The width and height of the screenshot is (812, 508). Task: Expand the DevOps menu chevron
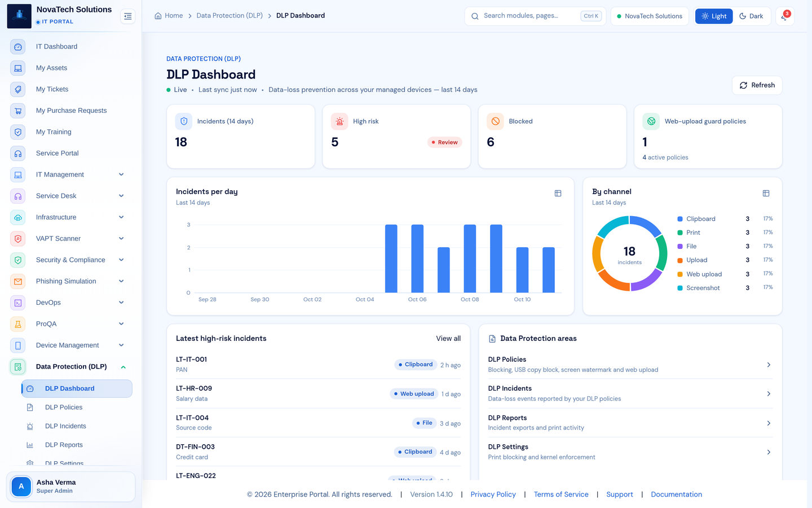[121, 303]
